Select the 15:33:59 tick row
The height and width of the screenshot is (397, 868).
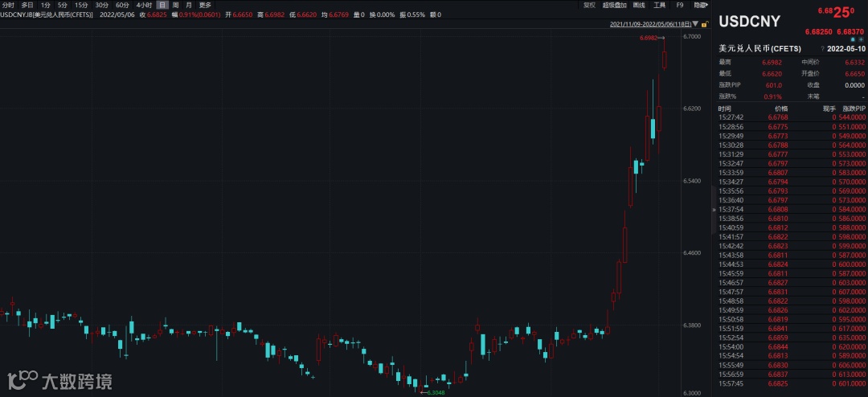(x=792, y=173)
